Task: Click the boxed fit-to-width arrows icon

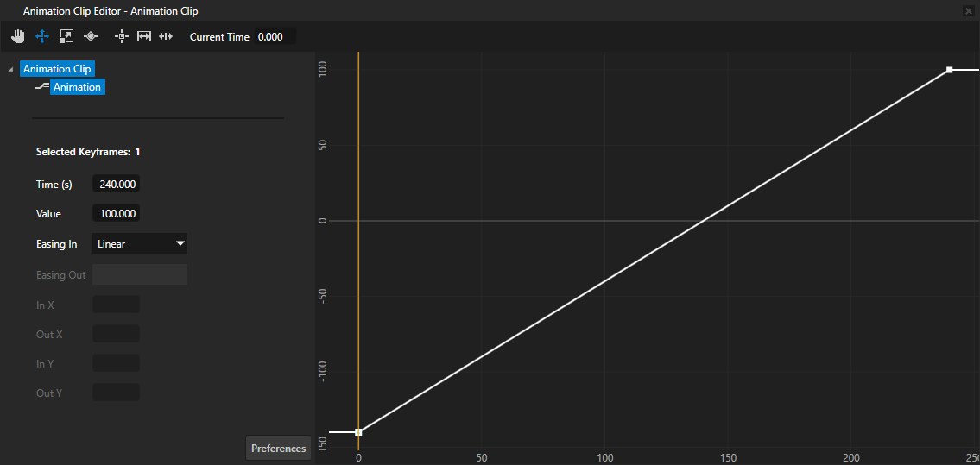Action: point(144,36)
